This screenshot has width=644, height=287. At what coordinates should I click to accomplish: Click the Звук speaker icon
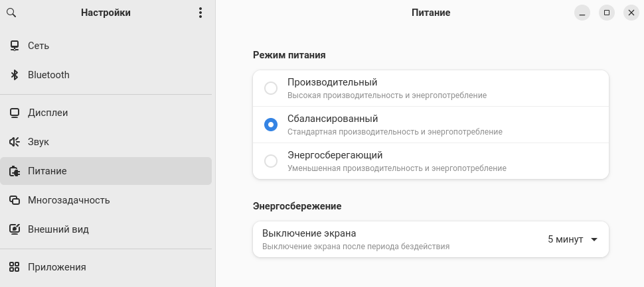tap(15, 142)
